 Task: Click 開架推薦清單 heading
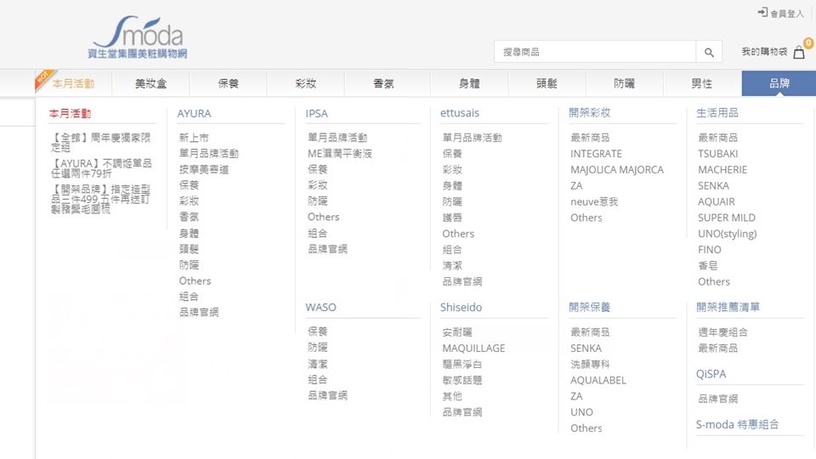tap(728, 307)
